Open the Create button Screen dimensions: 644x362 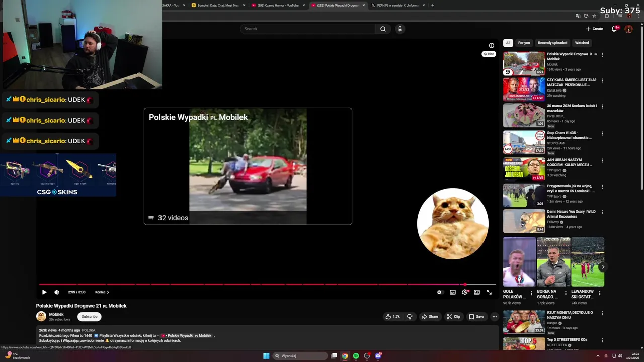[x=594, y=29]
